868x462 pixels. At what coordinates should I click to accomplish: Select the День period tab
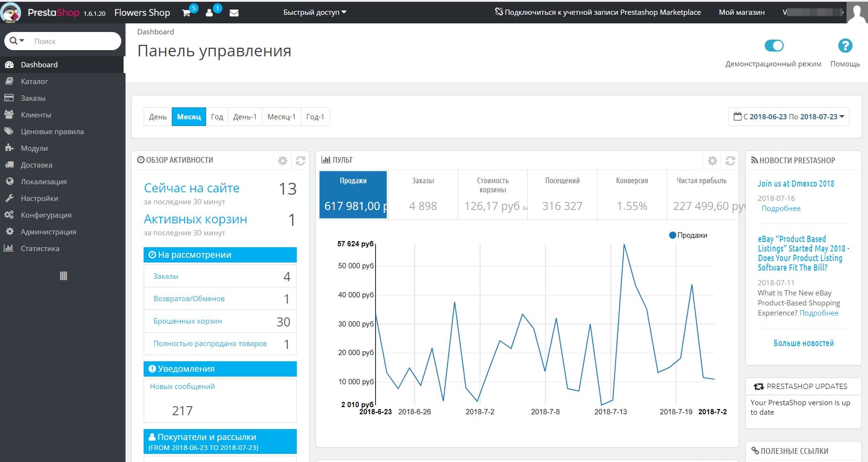click(x=158, y=116)
